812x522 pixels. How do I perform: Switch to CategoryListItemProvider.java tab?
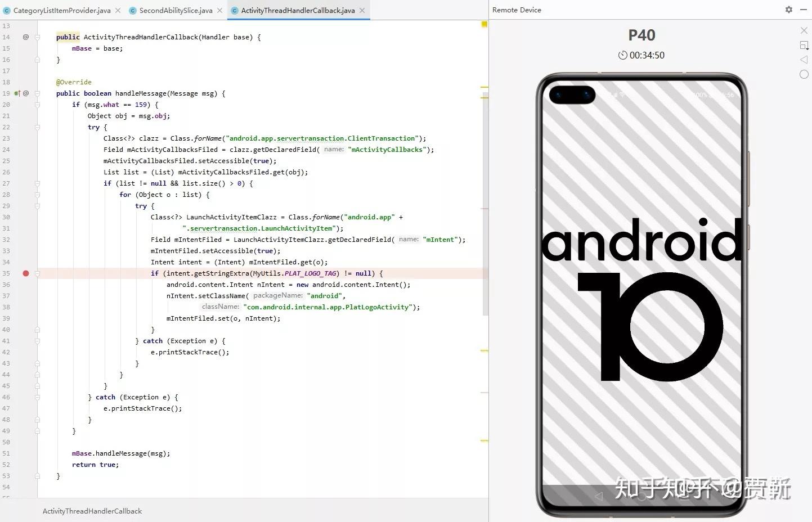[x=62, y=11]
